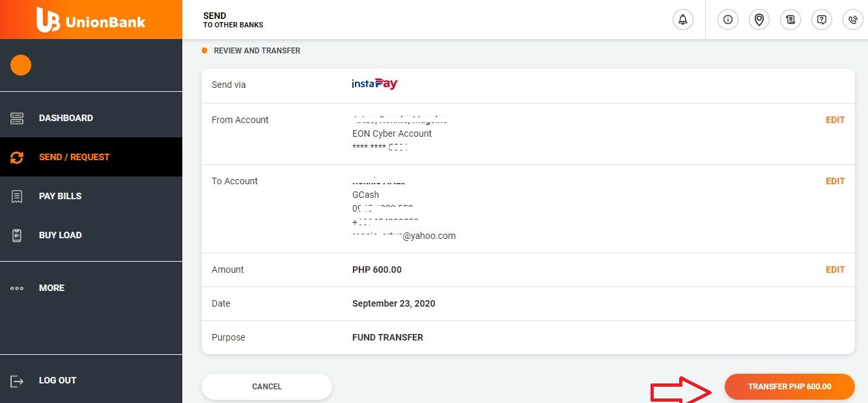The height and width of the screenshot is (403, 868).
Task: Open the help question-mark icon
Action: tap(821, 20)
